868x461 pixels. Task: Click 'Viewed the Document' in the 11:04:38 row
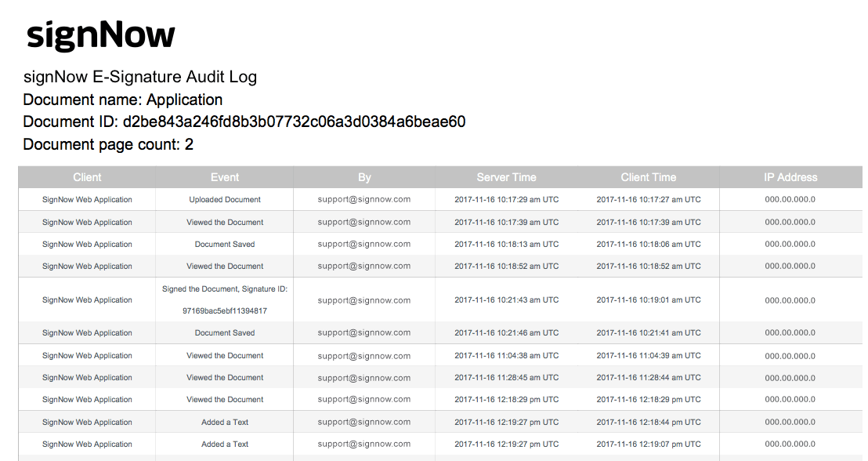point(225,355)
